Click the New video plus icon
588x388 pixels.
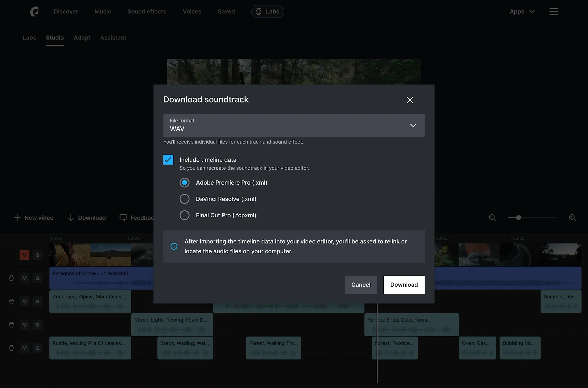(17, 218)
